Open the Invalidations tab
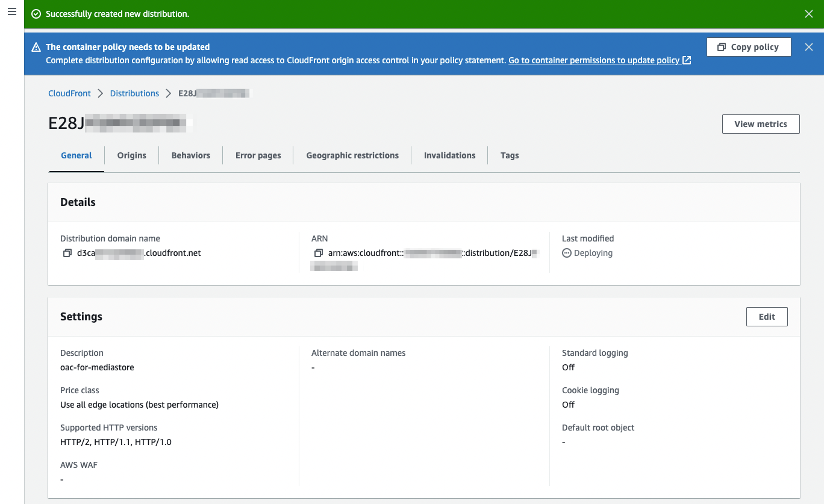Screen dimensions: 824x504 click(x=449, y=155)
